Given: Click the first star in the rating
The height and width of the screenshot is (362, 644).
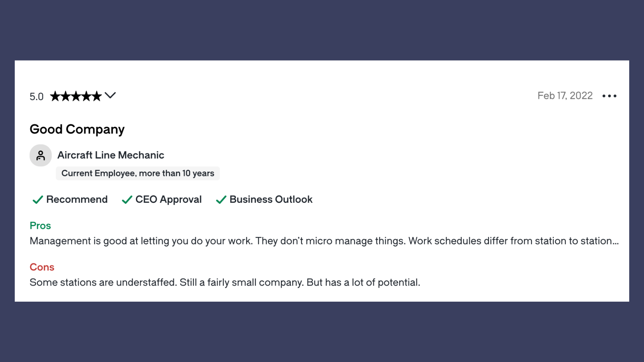Looking at the screenshot, I should pyautogui.click(x=55, y=97).
